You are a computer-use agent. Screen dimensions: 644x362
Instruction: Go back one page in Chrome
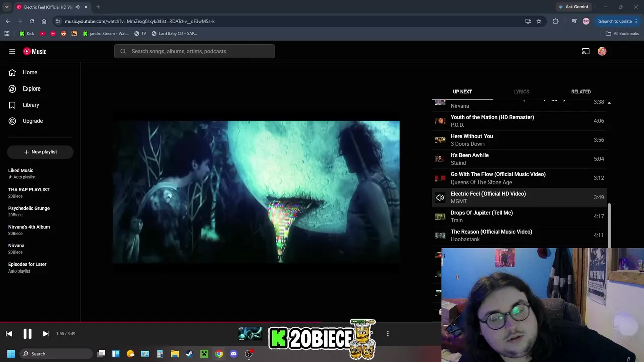pos(8,21)
